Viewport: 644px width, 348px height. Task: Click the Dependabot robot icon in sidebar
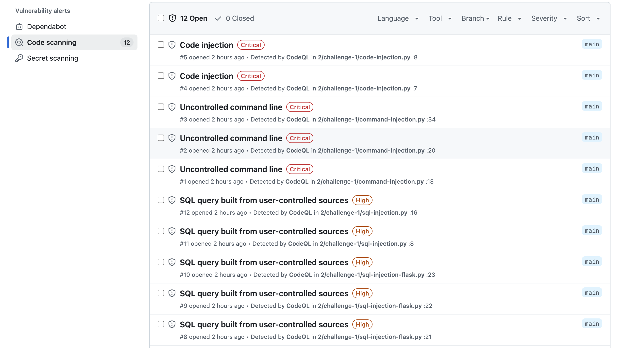[x=19, y=27]
